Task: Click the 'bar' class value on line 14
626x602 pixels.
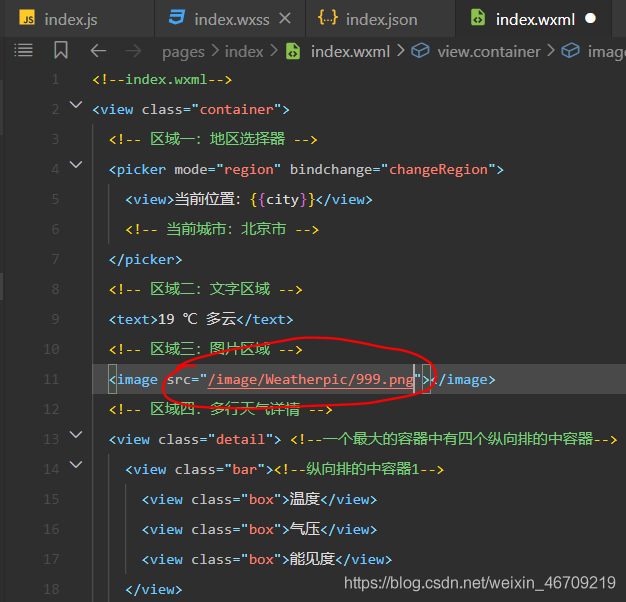Action: pos(244,469)
